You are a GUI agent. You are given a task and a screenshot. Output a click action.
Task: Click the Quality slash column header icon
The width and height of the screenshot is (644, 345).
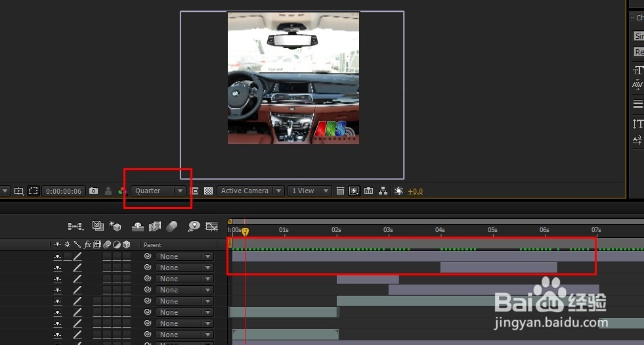(x=77, y=244)
